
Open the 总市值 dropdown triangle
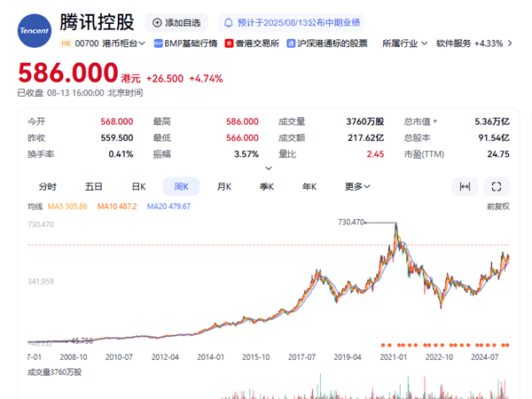(435, 121)
